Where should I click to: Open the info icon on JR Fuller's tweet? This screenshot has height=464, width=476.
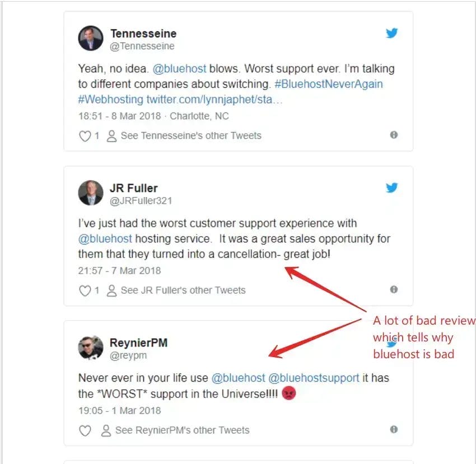tap(394, 289)
